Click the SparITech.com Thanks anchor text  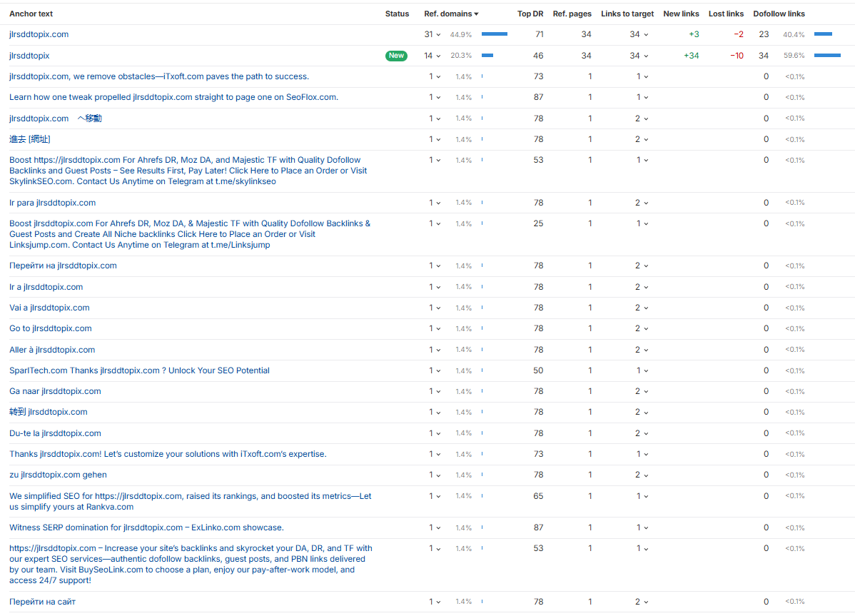click(139, 370)
